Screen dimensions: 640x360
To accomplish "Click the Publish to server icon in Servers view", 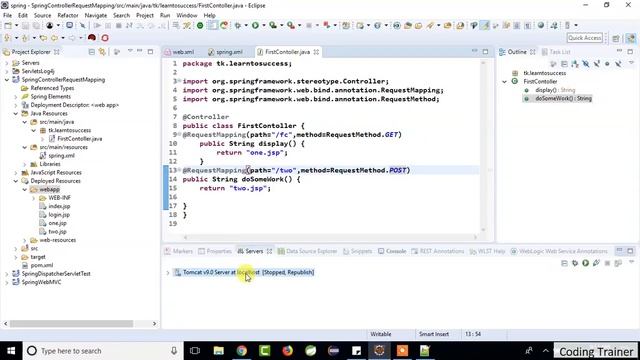I will pos(618,263).
